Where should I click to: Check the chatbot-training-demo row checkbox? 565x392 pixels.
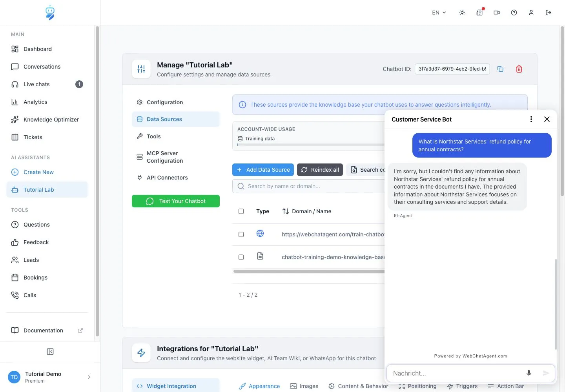(241, 257)
